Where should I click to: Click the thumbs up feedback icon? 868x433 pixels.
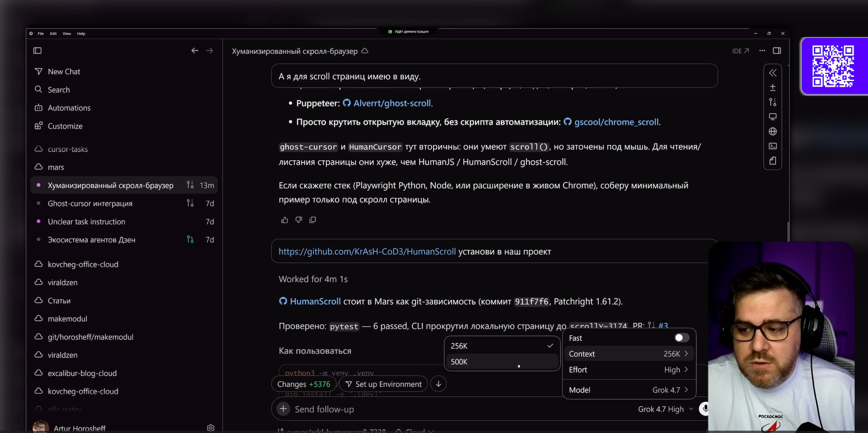pyautogui.click(x=285, y=220)
